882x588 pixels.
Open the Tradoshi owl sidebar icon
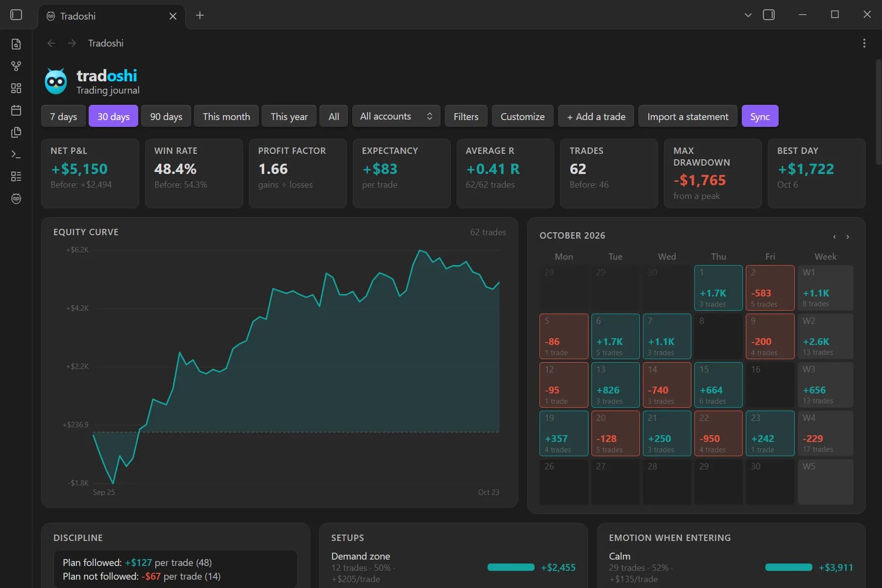pos(16,198)
